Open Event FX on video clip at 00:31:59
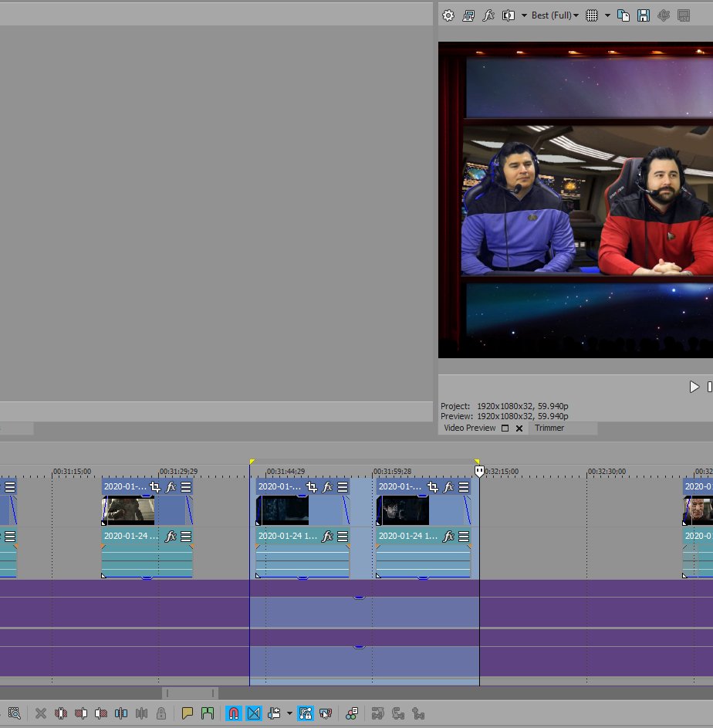The image size is (713, 728). 448,486
